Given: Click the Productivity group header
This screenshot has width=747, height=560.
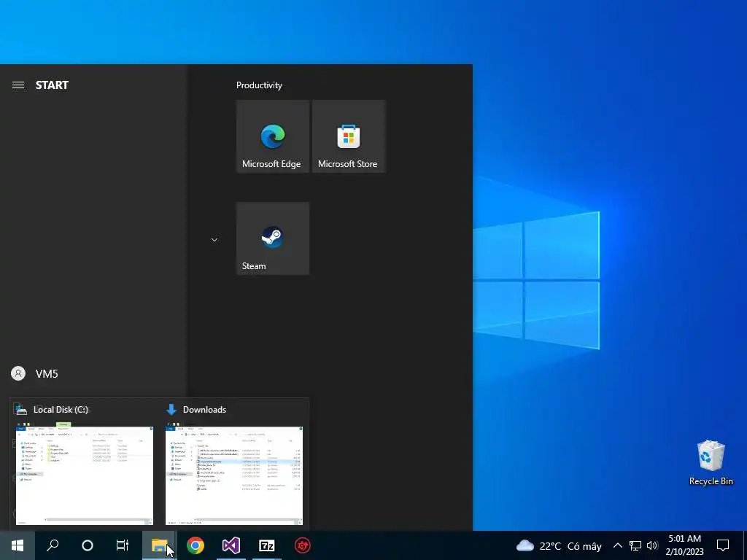Looking at the screenshot, I should [x=259, y=85].
